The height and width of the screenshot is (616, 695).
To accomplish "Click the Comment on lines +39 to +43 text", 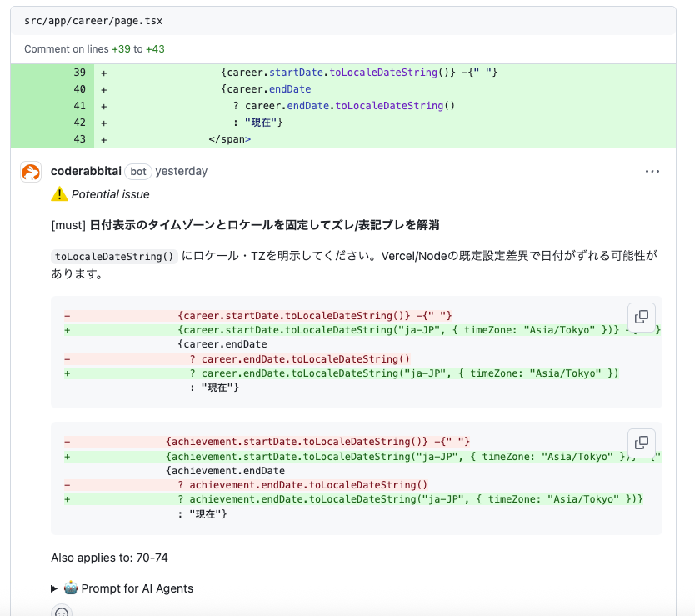I will pos(94,49).
